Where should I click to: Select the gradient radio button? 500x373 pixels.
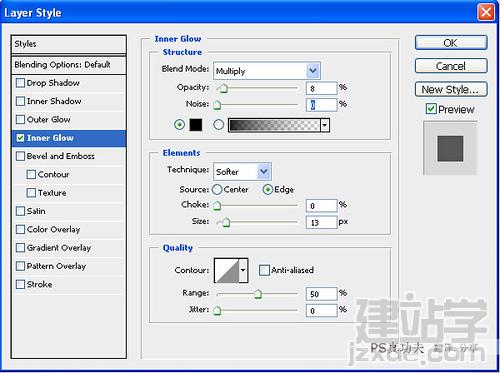coord(218,125)
